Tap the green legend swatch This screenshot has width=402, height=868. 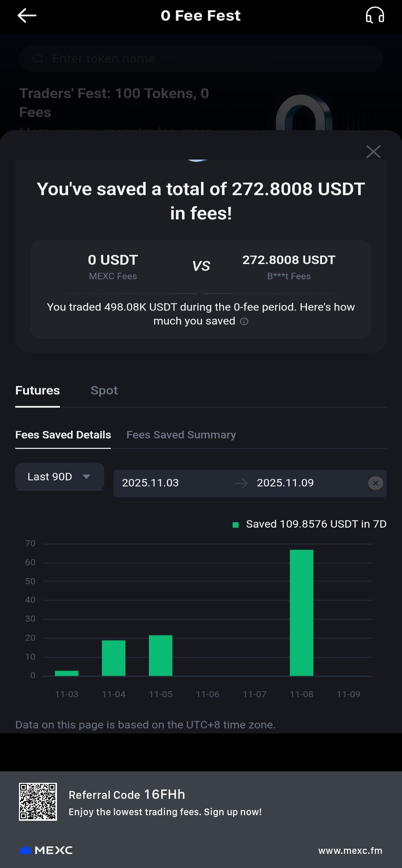point(236,525)
